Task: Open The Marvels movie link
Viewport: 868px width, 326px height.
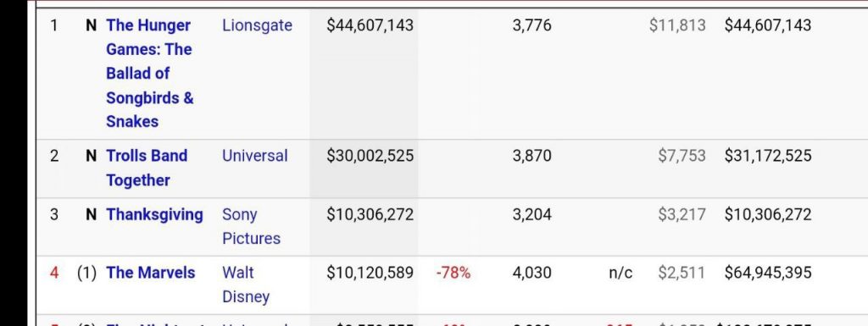Action: (151, 273)
